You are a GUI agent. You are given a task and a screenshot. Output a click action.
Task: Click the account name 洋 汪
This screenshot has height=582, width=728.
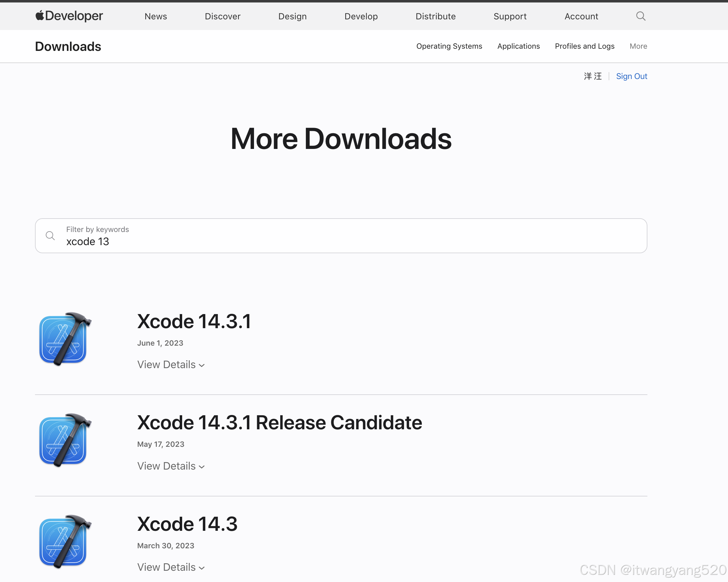click(x=593, y=76)
